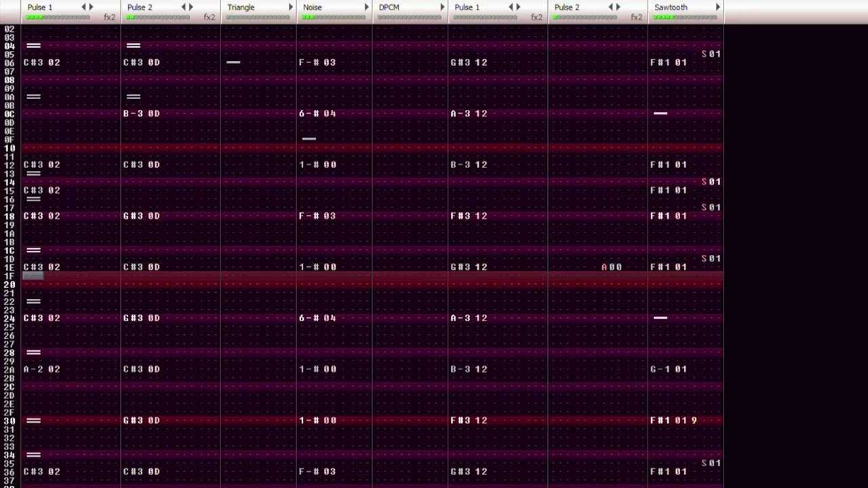Click left arrow of Pulse 2 beside Sawtooth
868x488 pixels.
click(610, 7)
